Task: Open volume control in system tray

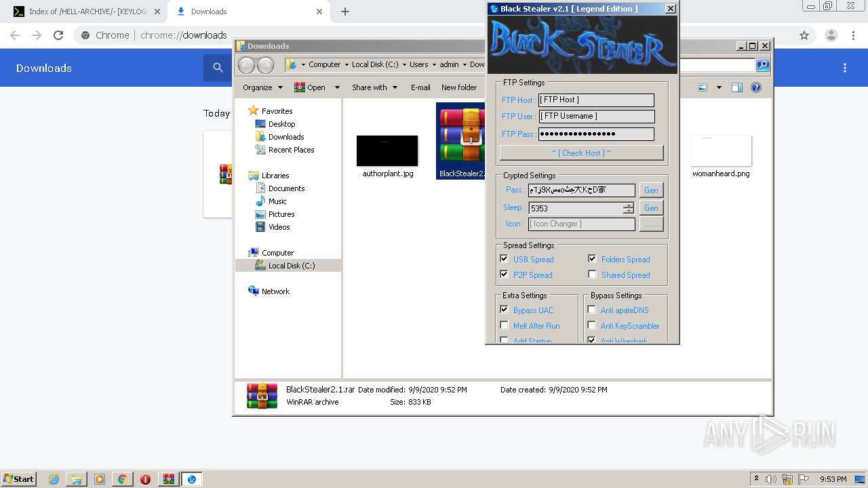Action: tap(771, 479)
